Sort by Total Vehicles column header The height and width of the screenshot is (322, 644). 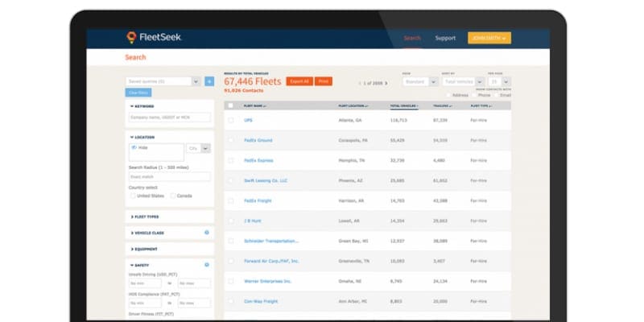[404, 106]
